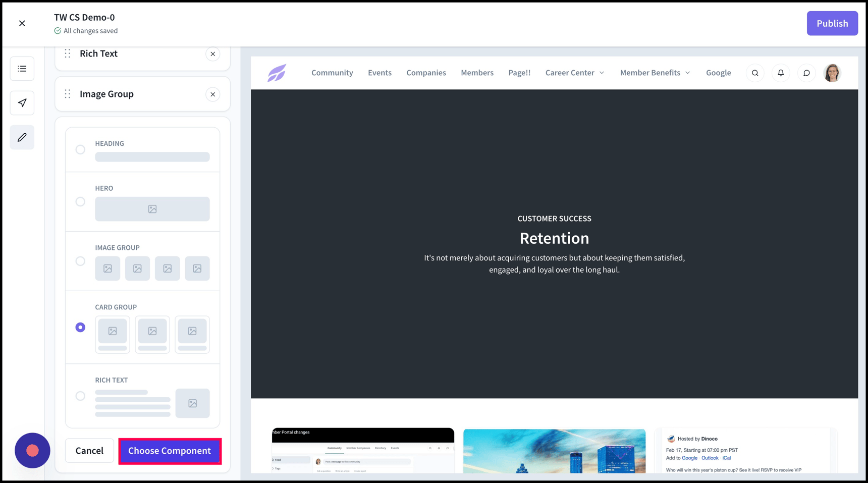Screen dimensions: 868x483
Task: Click the Publish button
Action: tap(832, 23)
